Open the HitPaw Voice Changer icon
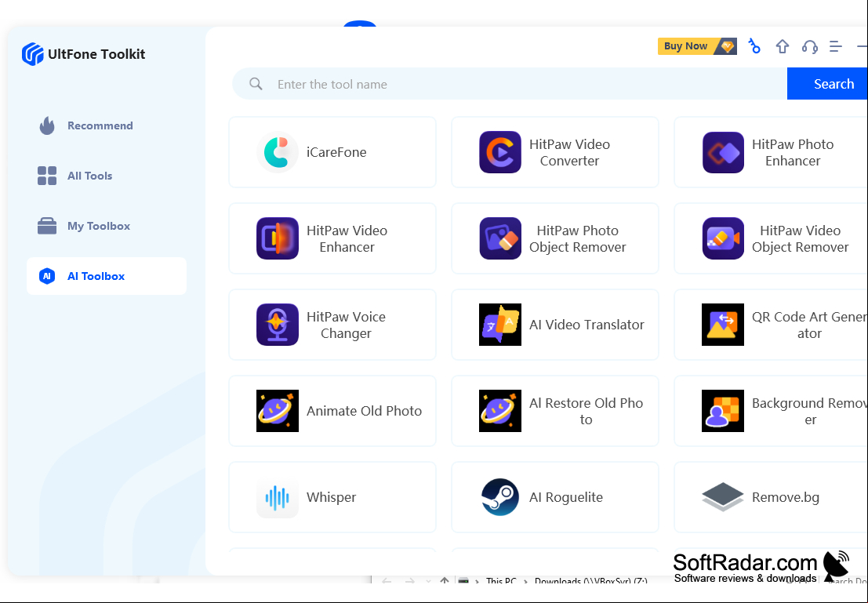 coord(278,325)
